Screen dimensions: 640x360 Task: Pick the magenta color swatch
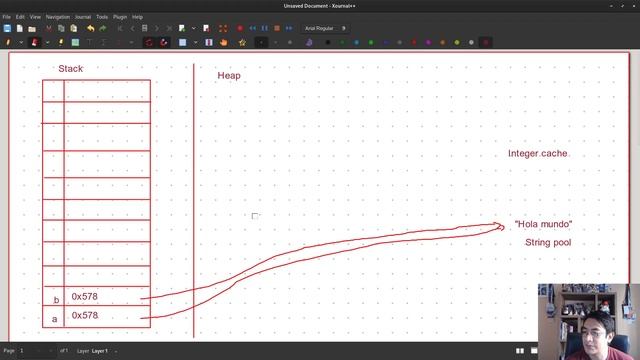[x=428, y=42]
